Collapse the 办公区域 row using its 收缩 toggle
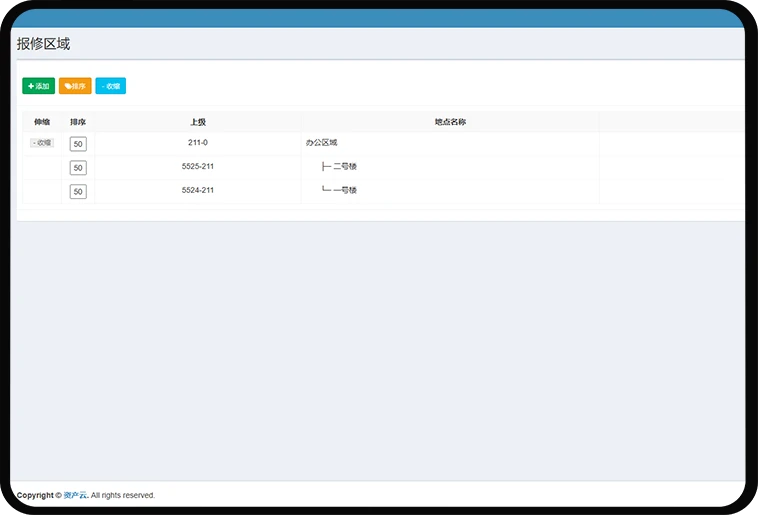Image resolution: width=758 pixels, height=515 pixels. tap(42, 143)
